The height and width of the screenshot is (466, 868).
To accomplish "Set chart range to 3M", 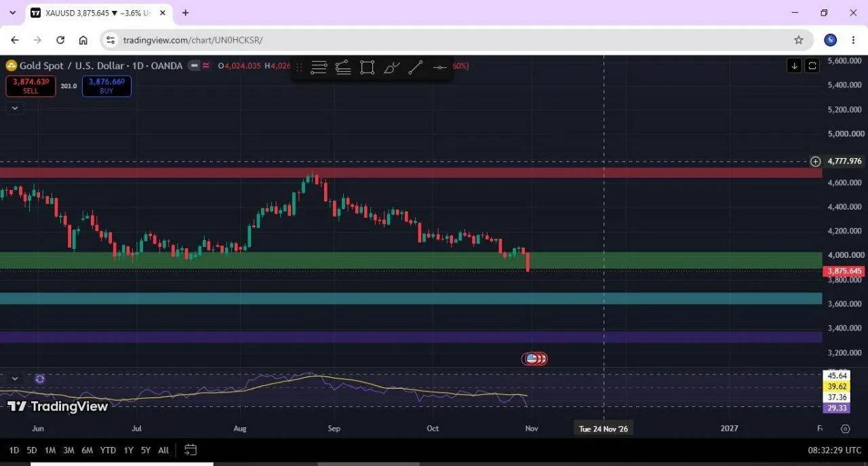I will (x=68, y=450).
